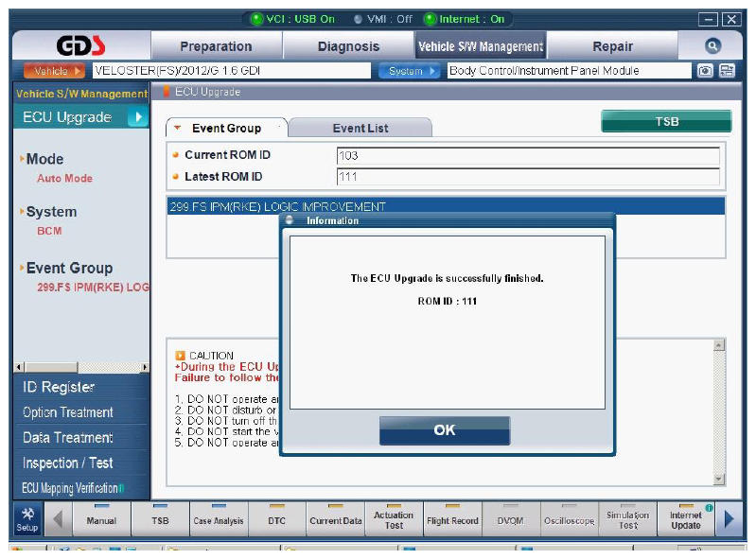Click BCM text in sidebar
Viewport: 756px width, 559px height.
pos(49,231)
